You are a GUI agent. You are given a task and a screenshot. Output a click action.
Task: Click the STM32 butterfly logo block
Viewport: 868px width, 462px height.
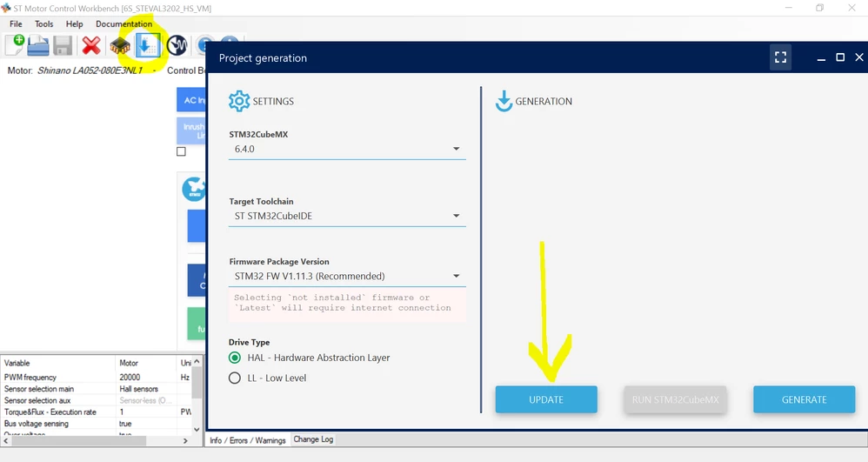click(194, 188)
